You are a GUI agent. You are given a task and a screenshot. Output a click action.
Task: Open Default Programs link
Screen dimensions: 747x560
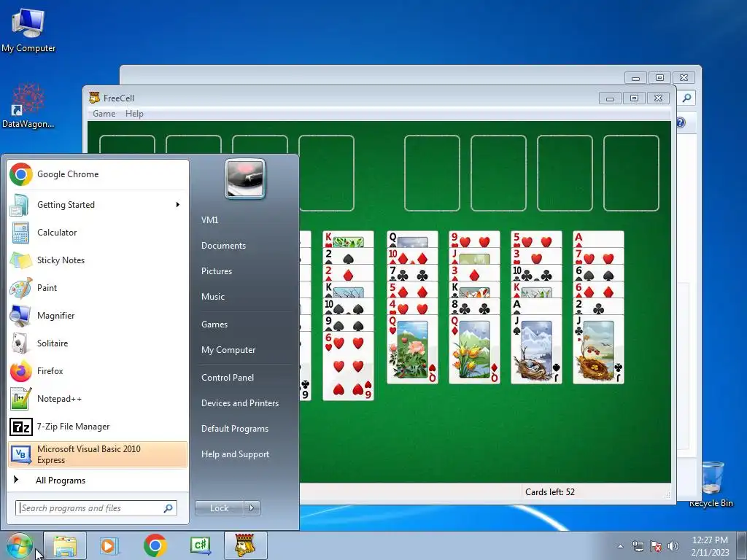click(235, 429)
